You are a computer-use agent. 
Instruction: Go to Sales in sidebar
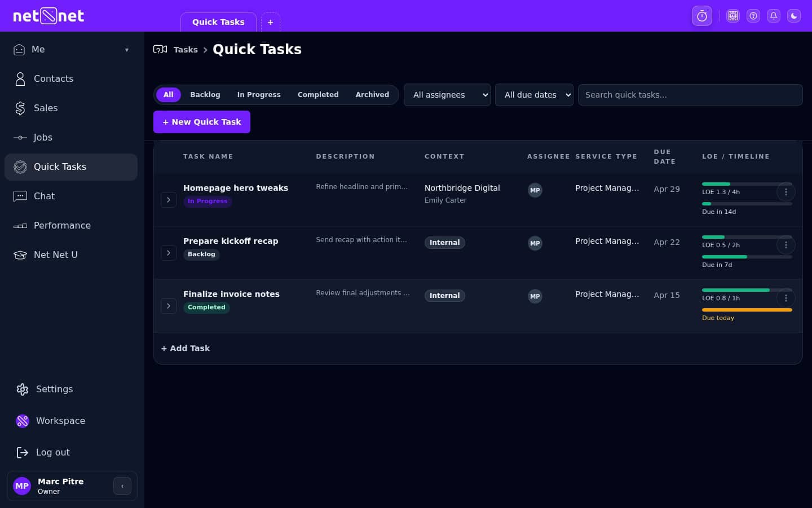[x=45, y=108]
